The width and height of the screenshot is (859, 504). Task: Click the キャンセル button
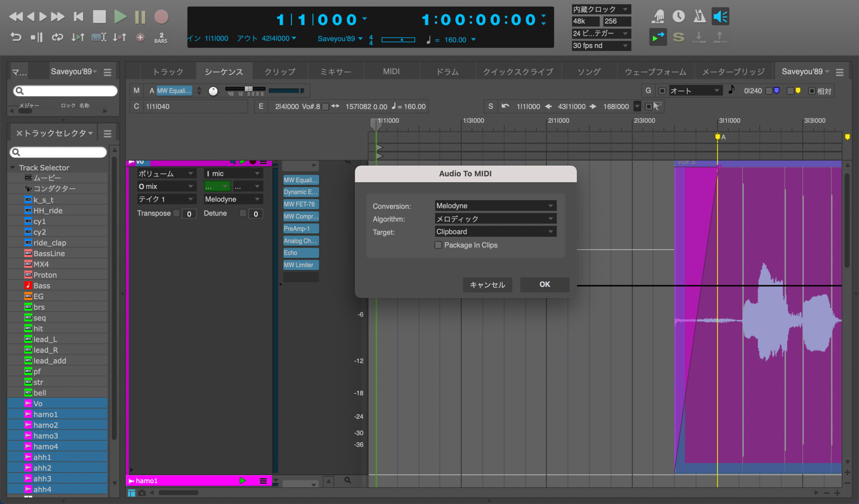coord(487,285)
